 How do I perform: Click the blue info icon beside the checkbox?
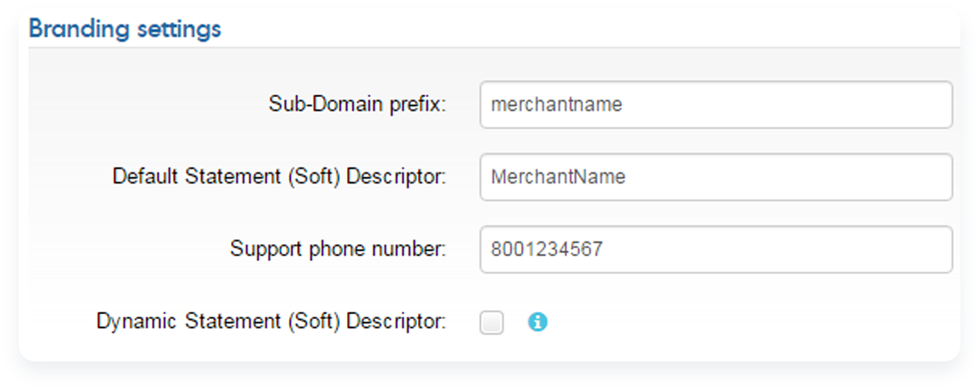point(537,322)
